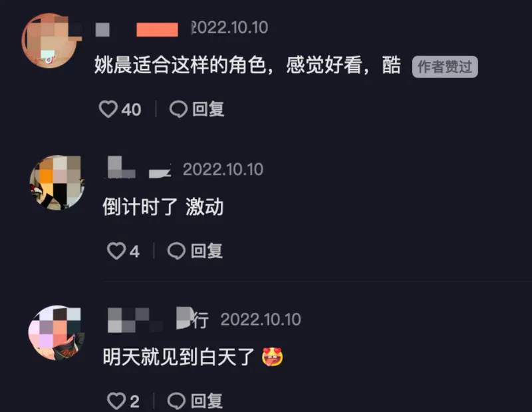Image resolution: width=532 pixels, height=412 pixels.
Task: Click the second commenter's blurred username
Action: [140, 168]
